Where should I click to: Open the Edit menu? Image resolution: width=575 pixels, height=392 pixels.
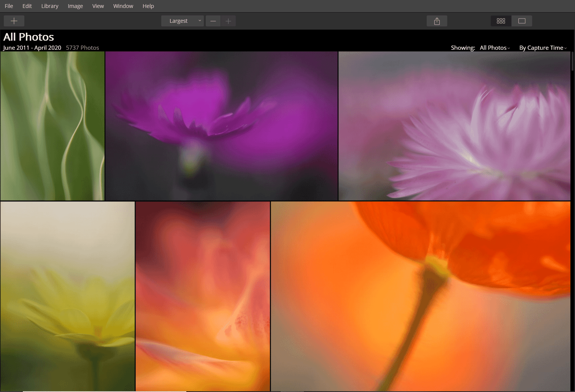pyautogui.click(x=27, y=6)
